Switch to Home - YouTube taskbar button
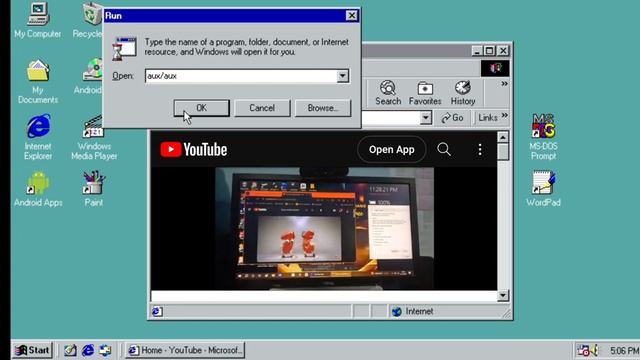 [185, 350]
